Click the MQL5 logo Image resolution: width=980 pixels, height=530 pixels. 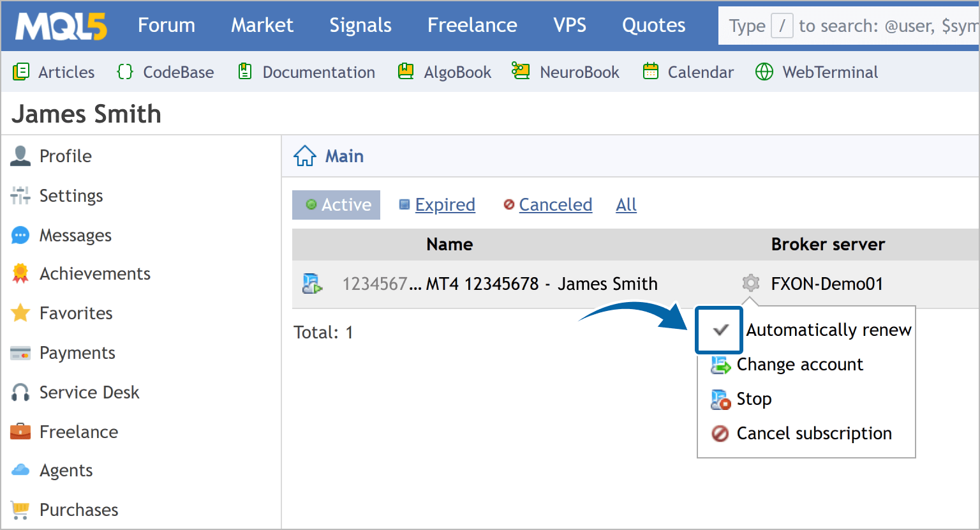click(x=61, y=26)
